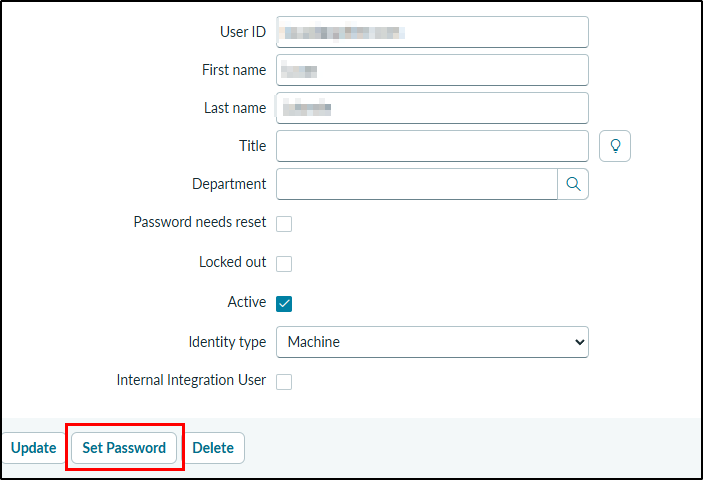Click inside the empty Title field

(x=432, y=146)
